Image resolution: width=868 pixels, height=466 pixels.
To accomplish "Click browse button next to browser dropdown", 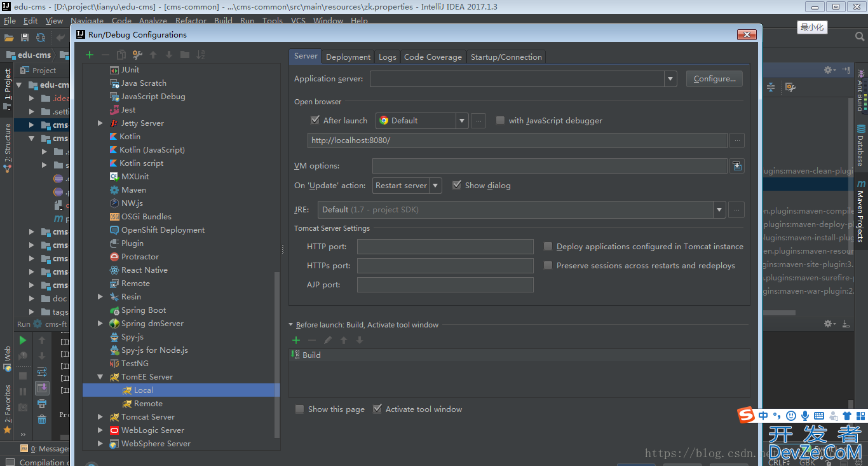I will click(x=479, y=120).
